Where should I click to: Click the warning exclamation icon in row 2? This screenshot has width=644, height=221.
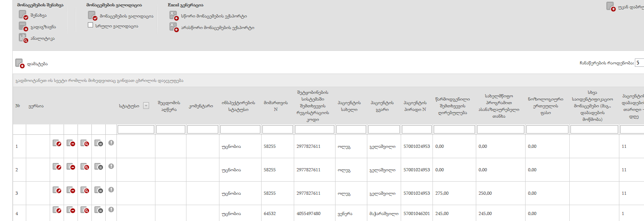pos(111,166)
